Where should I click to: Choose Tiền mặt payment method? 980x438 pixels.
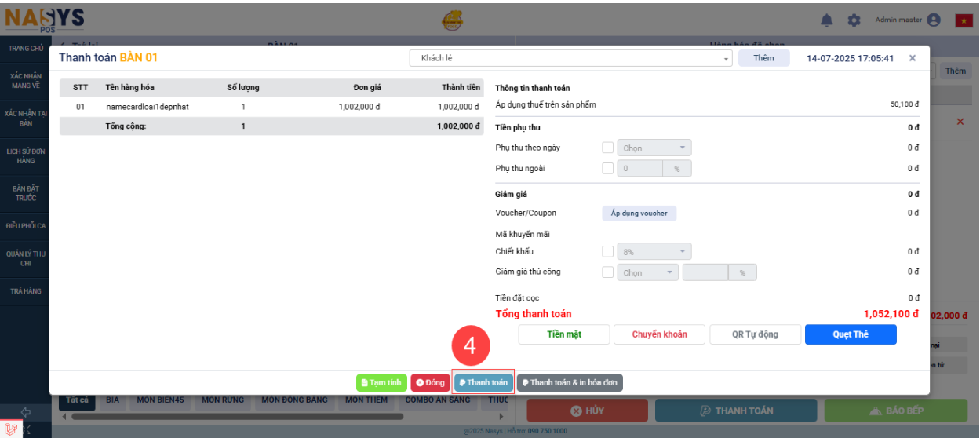coord(565,334)
